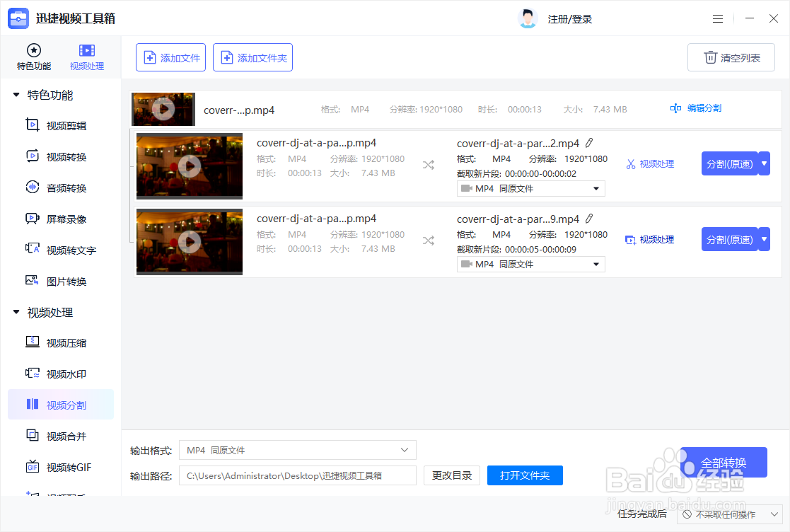Rename coverr-dj-at-a-par...2.mp4 with the pencil icon
The width and height of the screenshot is (790, 532).
click(589, 143)
